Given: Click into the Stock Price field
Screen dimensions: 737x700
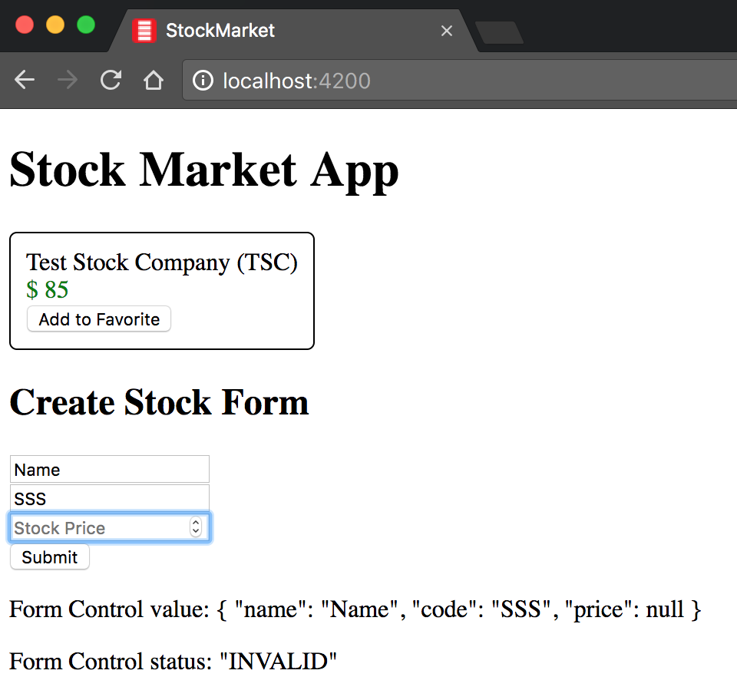Looking at the screenshot, I should (98, 528).
